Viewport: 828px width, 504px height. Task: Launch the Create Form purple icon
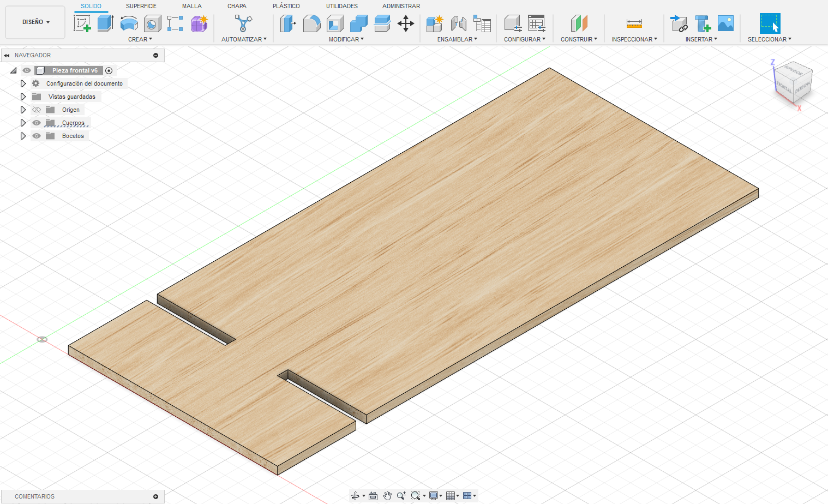199,23
